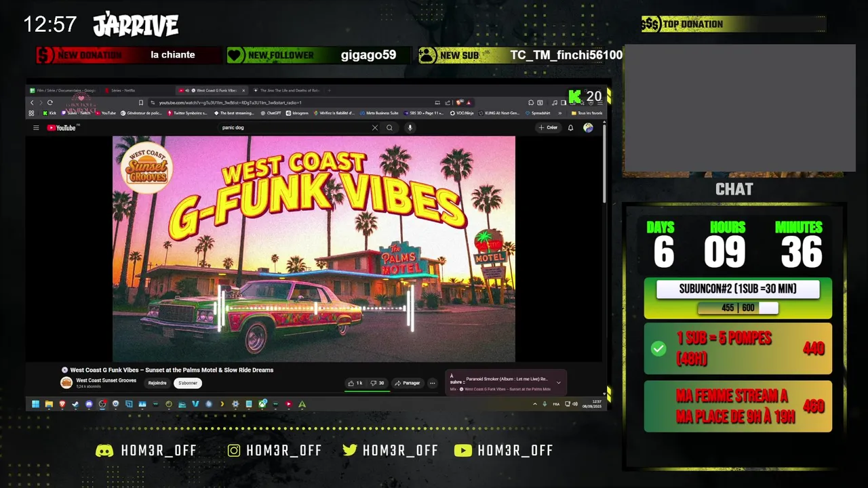The width and height of the screenshot is (868, 488).
Task: Open West Coast Sunset Grooves channel avatar
Action: (66, 383)
